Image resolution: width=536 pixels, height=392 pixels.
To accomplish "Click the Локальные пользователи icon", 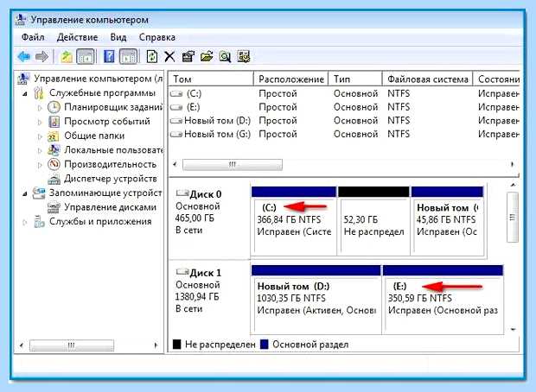I will 54,150.
